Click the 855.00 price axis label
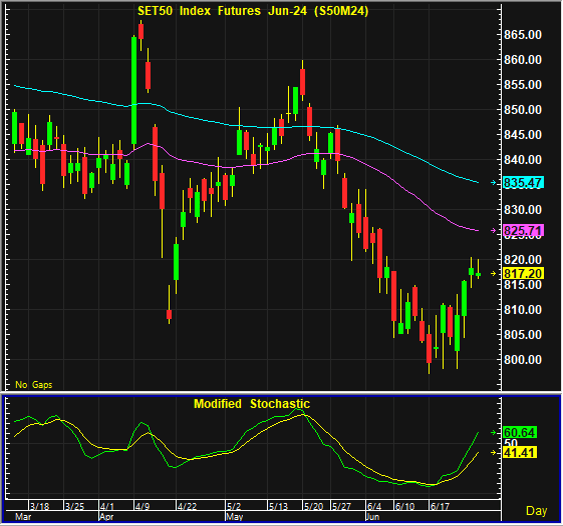The image size is (563, 526). pyautogui.click(x=523, y=85)
